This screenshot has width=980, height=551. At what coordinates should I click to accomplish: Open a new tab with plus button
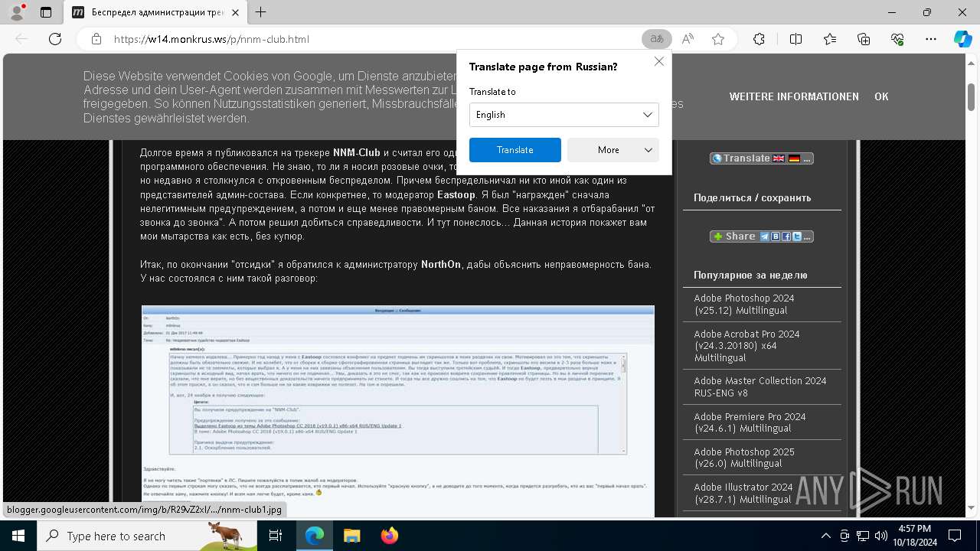(x=261, y=12)
